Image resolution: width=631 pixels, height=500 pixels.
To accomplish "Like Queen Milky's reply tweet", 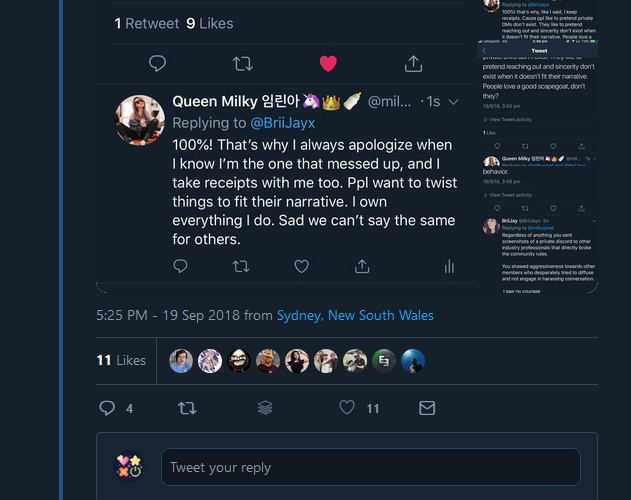I will 301,266.
